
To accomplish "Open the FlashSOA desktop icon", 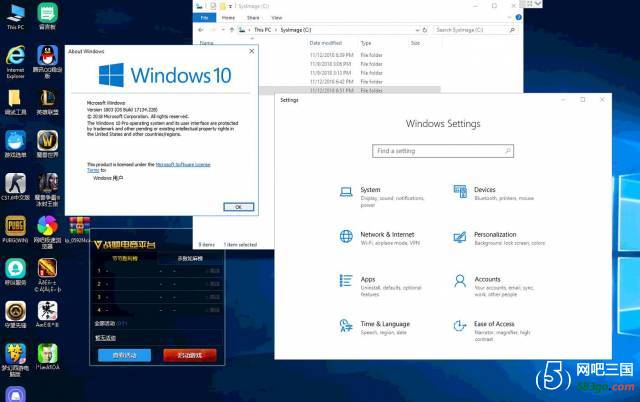I will pyautogui.click(x=47, y=357).
